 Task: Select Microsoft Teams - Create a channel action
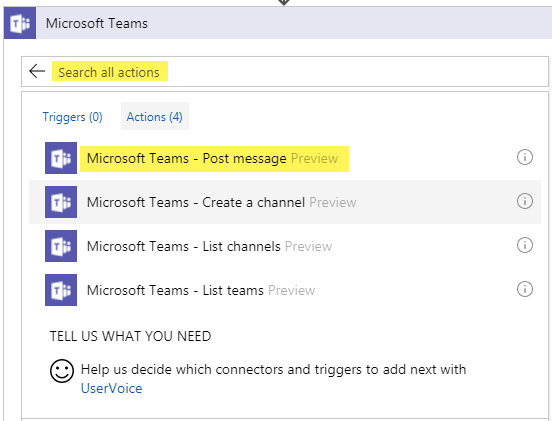(x=285, y=202)
